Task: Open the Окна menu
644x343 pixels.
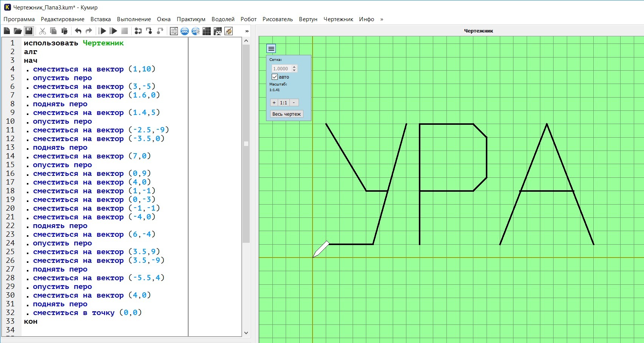Action: [164, 19]
